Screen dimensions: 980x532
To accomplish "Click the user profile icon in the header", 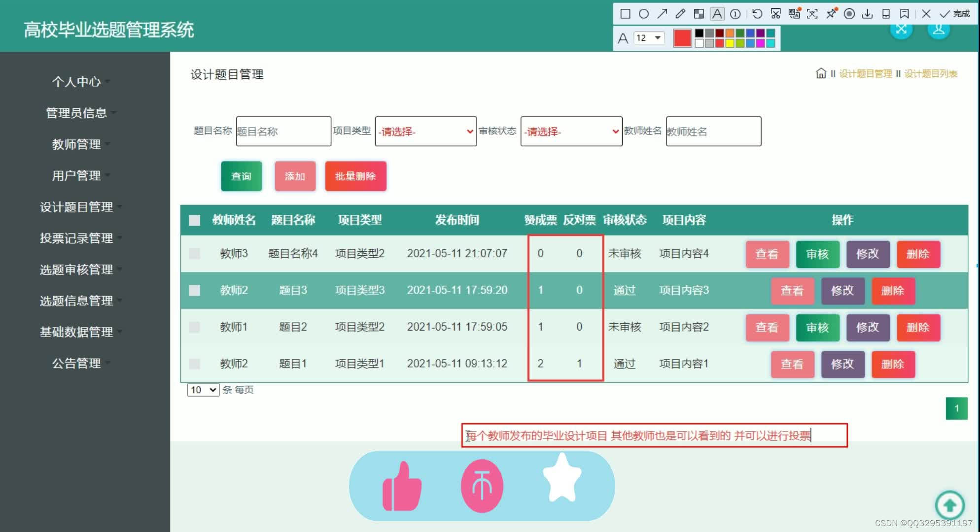I will [x=939, y=31].
